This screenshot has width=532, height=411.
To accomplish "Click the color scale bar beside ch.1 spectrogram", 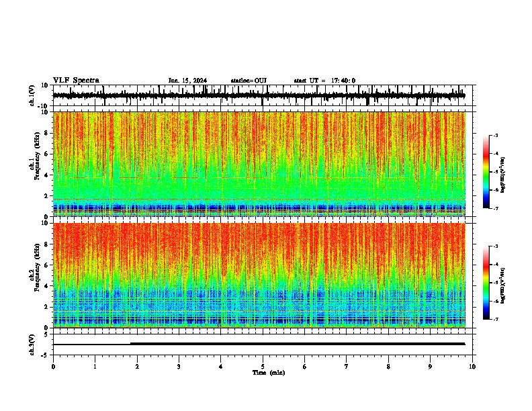I will point(486,172).
